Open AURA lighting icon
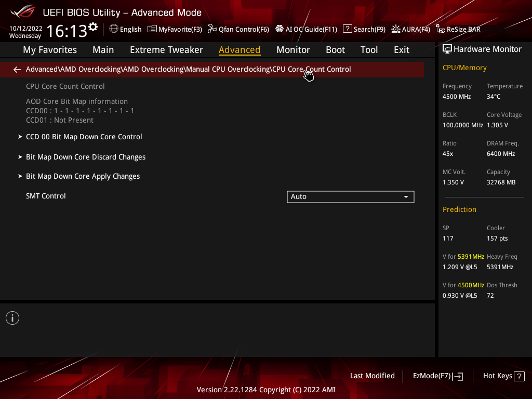The height and width of the screenshot is (399, 532). pos(395,29)
